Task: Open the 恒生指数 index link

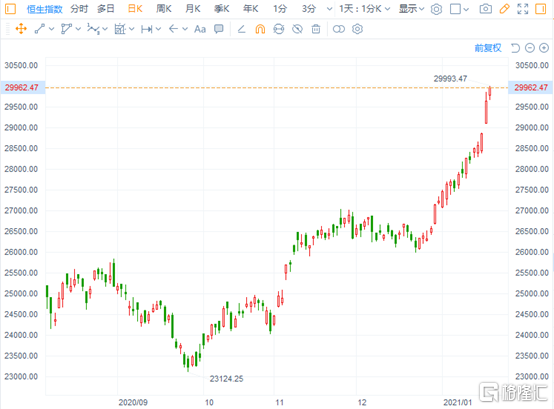Action: click(45, 9)
